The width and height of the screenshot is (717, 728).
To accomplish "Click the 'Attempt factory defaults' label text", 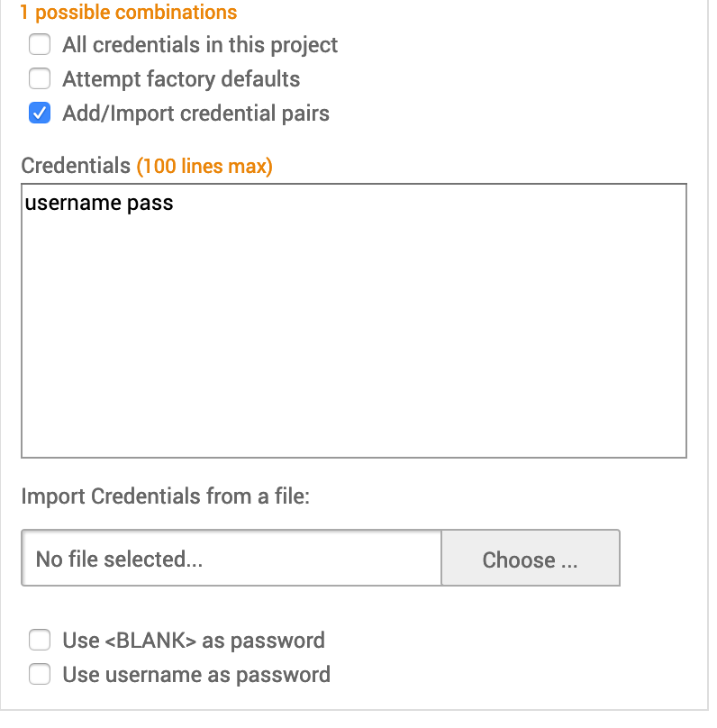I will pyautogui.click(x=181, y=78).
